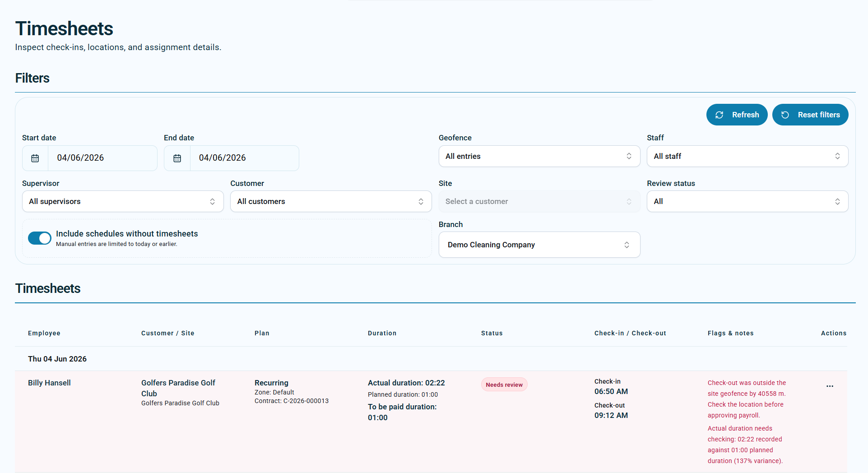
Task: Click the Check-in / Check-out column header
Action: 630,333
